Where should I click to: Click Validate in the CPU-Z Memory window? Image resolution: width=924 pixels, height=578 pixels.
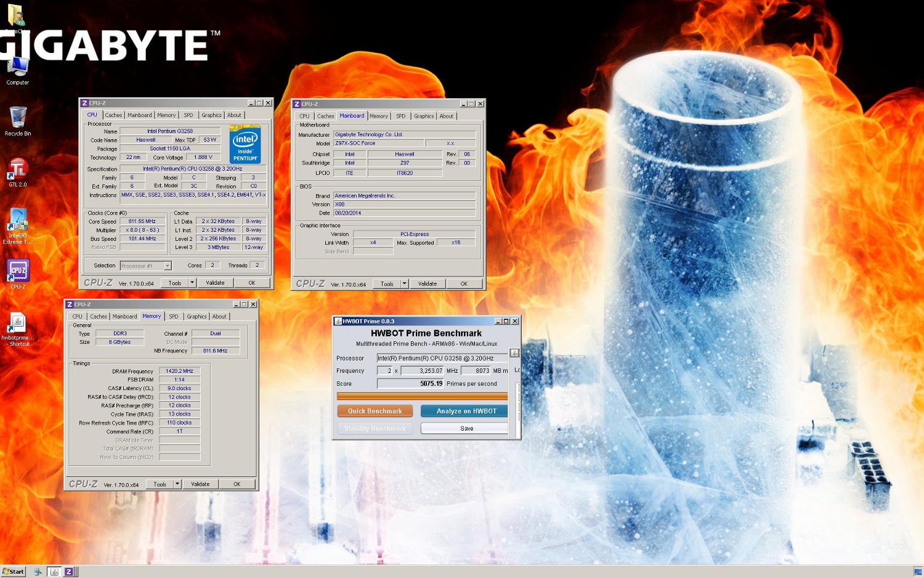(x=200, y=484)
